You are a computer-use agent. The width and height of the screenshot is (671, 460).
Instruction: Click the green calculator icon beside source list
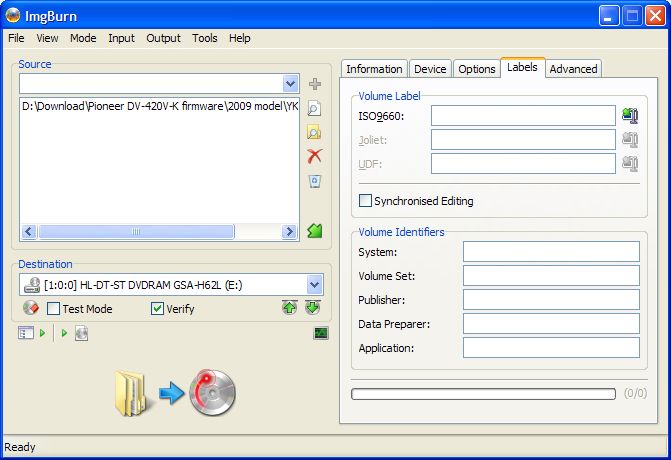pyautogui.click(x=315, y=231)
